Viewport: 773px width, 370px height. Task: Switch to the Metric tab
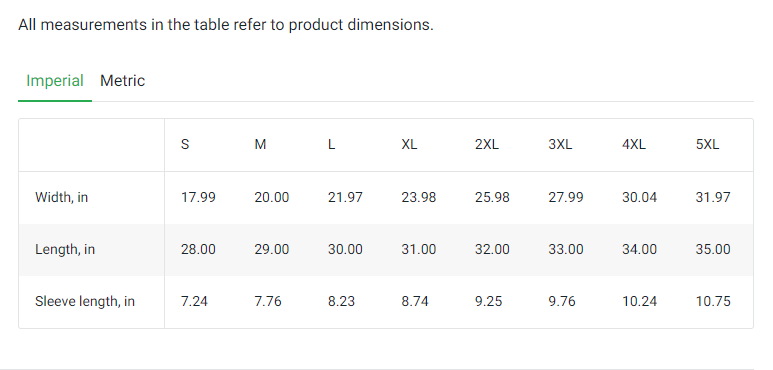pos(122,81)
